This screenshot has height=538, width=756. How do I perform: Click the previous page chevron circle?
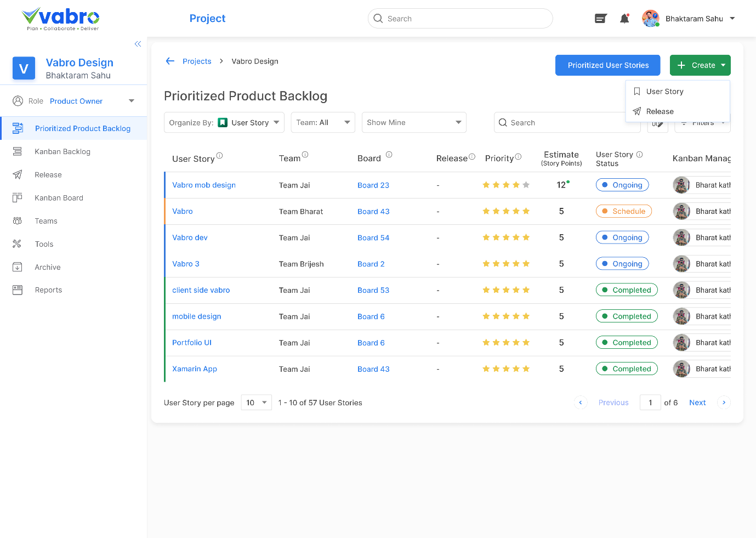[x=581, y=403]
